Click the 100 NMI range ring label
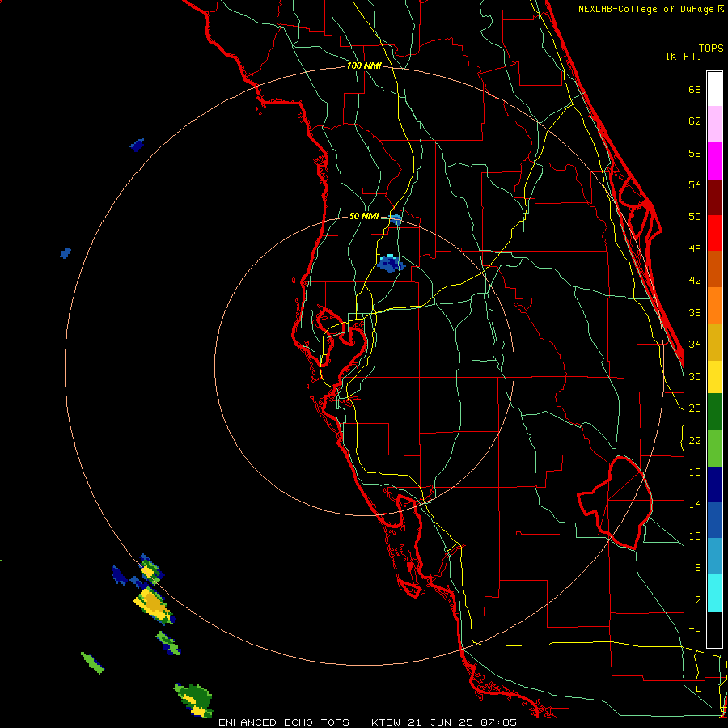 [364, 66]
